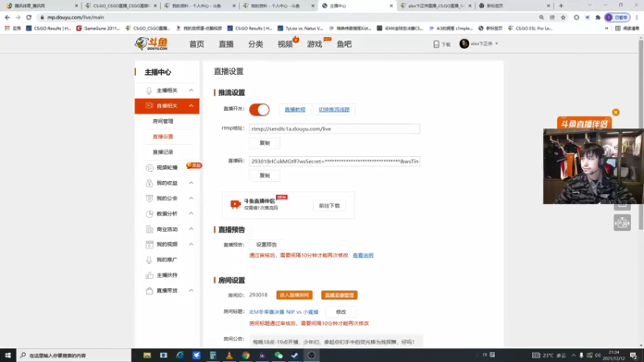The height and width of the screenshot is (362, 644).
Task: Click the red camera icon of 斗鱼直播伴侣
Action: 235,204
